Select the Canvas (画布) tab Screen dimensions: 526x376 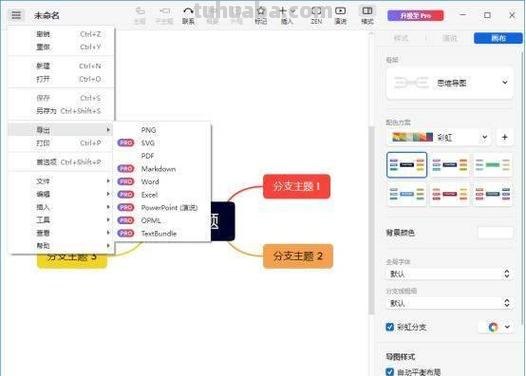tap(498, 38)
